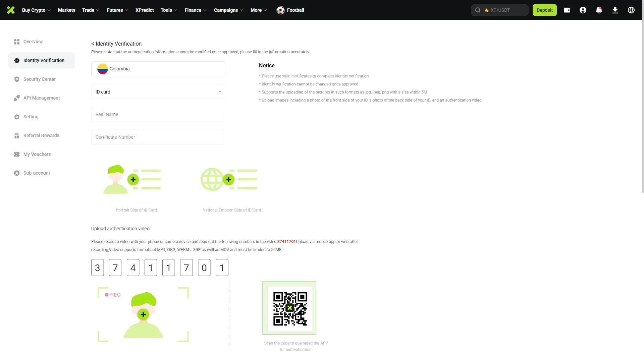This screenshot has height=362, width=644.
Task: Expand the Futures menu
Action: (117, 10)
